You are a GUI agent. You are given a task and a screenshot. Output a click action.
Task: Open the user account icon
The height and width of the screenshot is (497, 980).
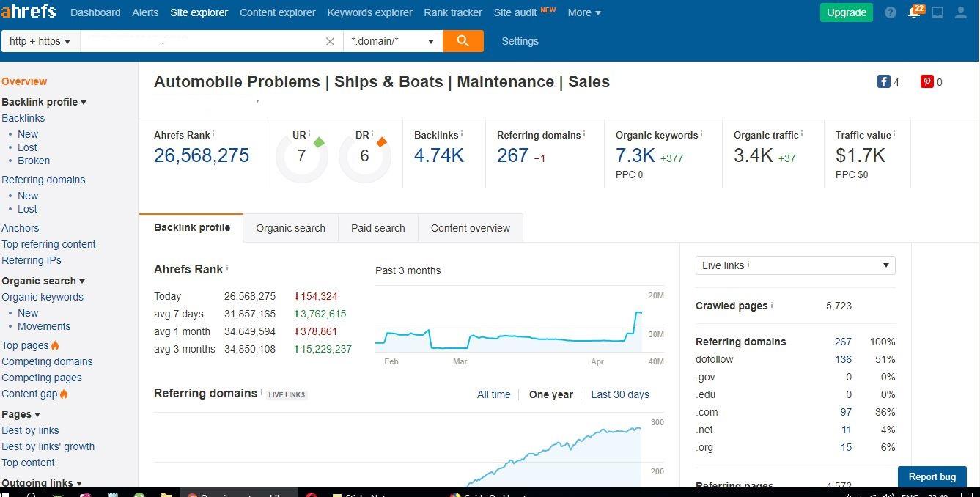961,12
